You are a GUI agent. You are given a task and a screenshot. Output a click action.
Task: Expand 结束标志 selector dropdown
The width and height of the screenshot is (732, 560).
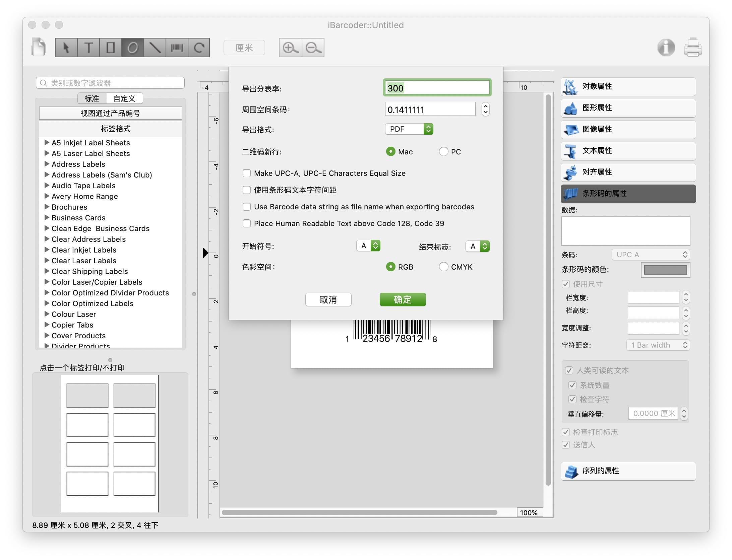click(x=484, y=246)
